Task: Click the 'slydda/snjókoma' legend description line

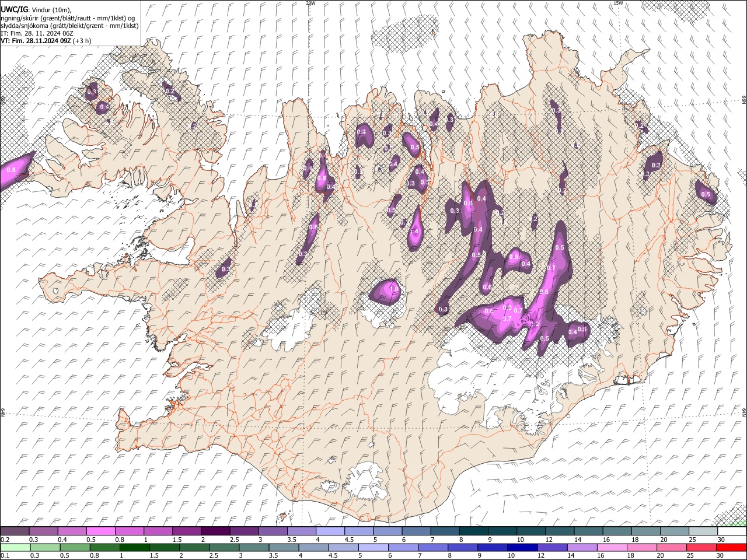Action: pyautogui.click(x=69, y=26)
